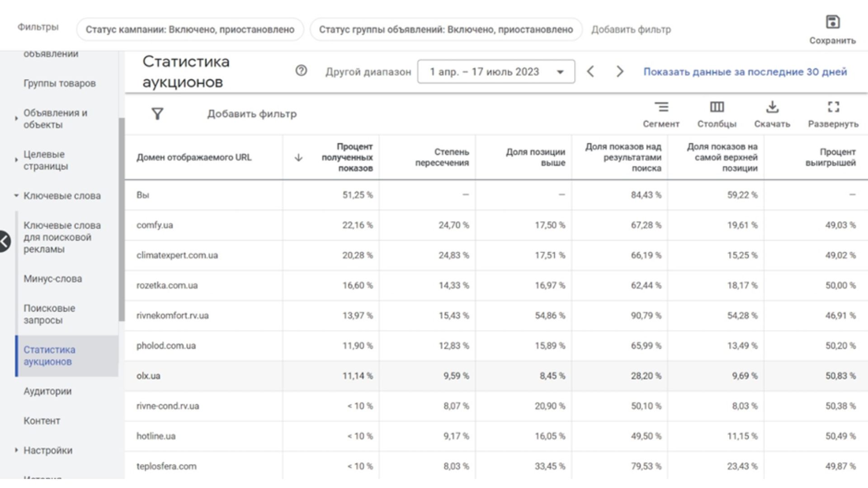Open the date range dropdown
This screenshot has height=488, width=868.
[496, 71]
